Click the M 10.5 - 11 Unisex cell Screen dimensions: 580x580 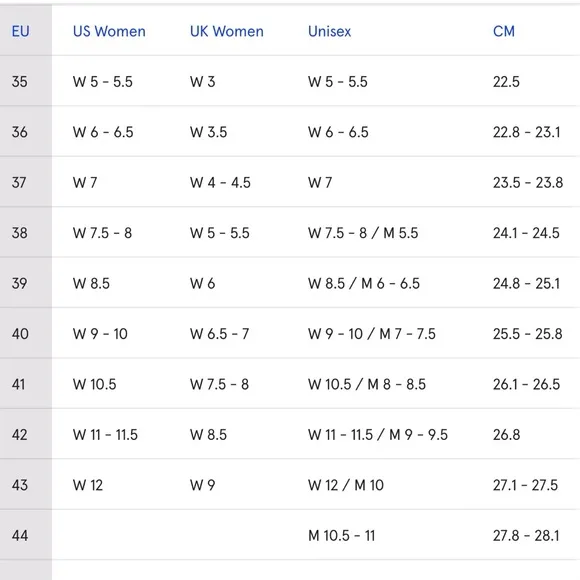pyautogui.click(x=342, y=536)
